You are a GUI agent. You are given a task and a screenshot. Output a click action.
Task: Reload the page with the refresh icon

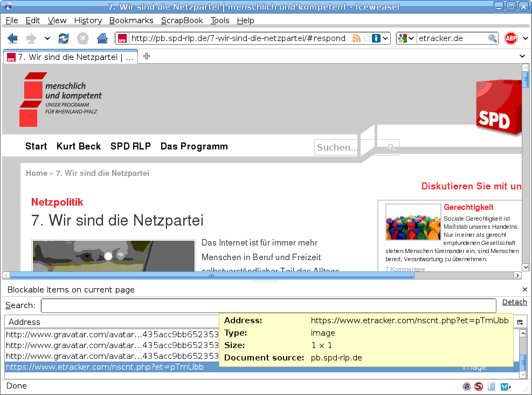click(x=64, y=38)
